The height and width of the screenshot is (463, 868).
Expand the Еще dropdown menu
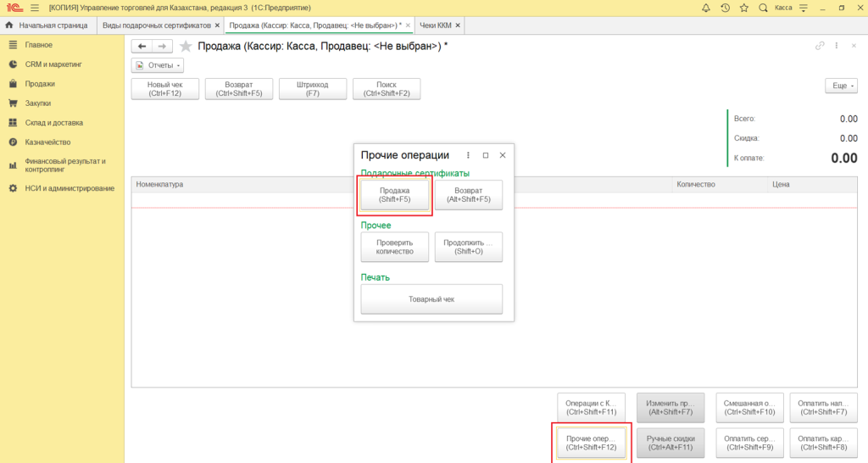(842, 86)
